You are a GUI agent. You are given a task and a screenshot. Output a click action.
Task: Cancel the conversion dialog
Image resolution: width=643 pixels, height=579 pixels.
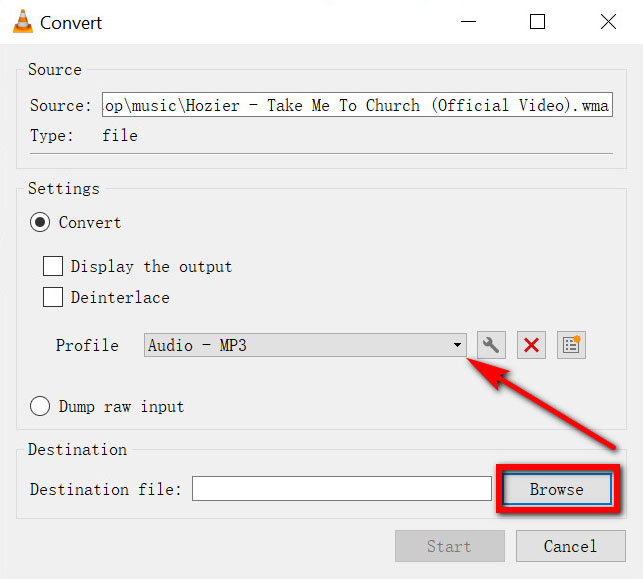(570, 546)
